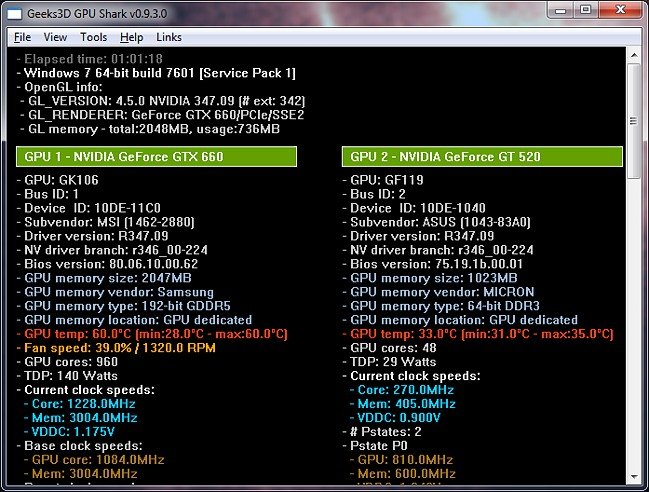The height and width of the screenshot is (492, 649).
Task: Click the Elapsed time: 01:01:18 line
Action: tap(90, 59)
